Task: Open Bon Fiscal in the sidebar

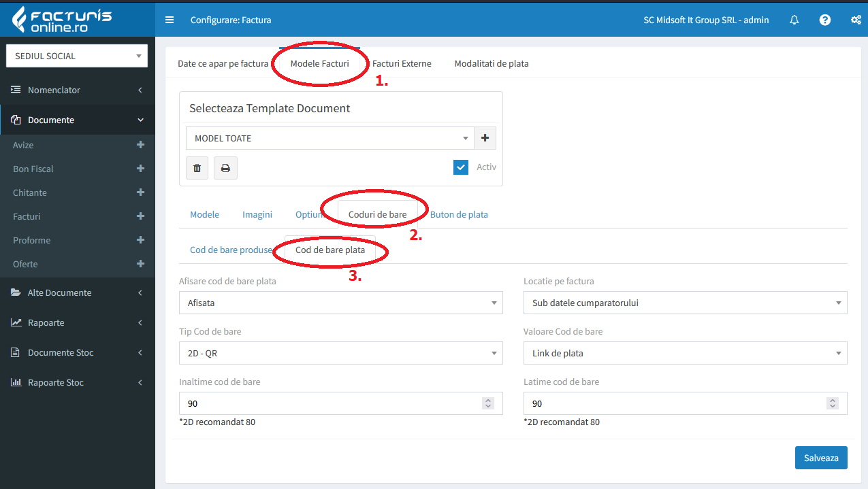Action: click(33, 169)
